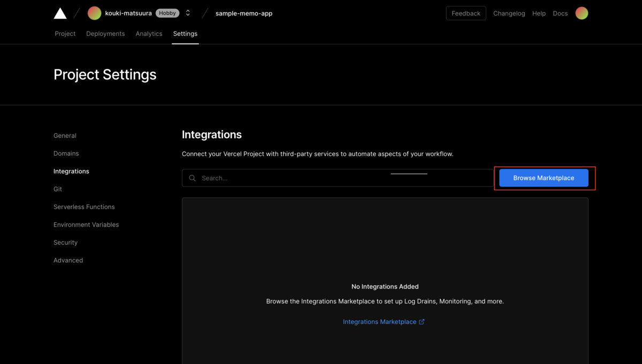The height and width of the screenshot is (364, 642).
Task: Focus the integrations Search field
Action: click(338, 178)
